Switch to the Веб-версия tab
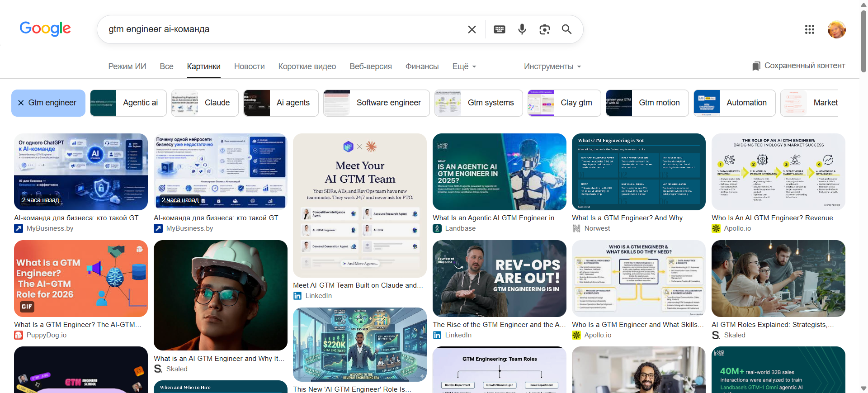The width and height of the screenshot is (868, 393). pos(371,66)
